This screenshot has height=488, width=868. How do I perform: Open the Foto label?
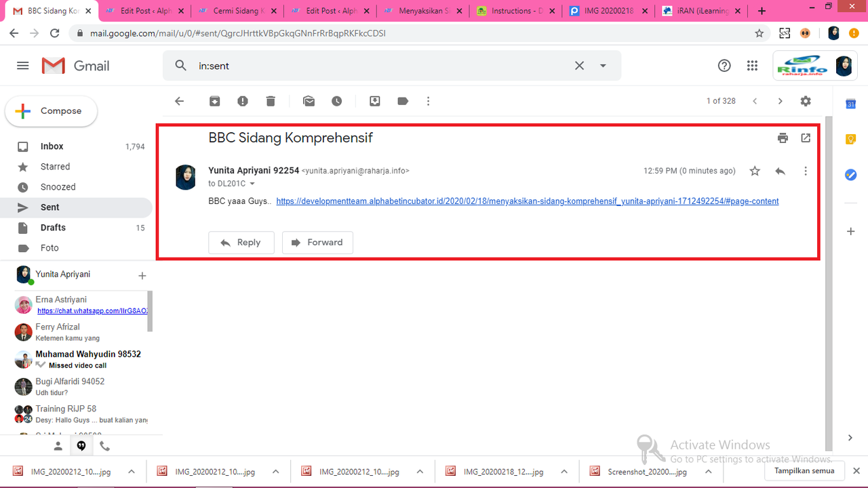76,248
